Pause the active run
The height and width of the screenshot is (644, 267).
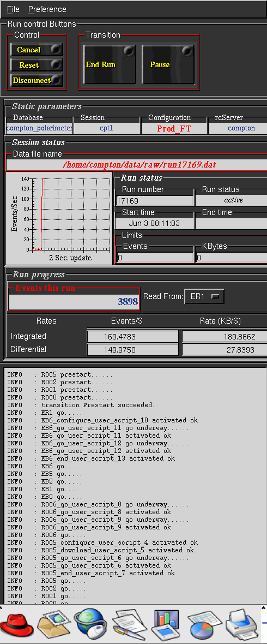coord(168,64)
